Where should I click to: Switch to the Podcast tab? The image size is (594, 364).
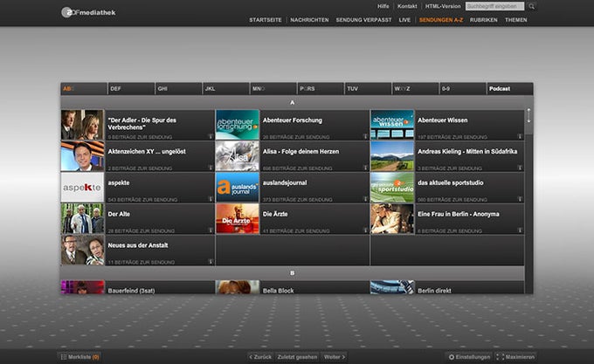(x=510, y=89)
